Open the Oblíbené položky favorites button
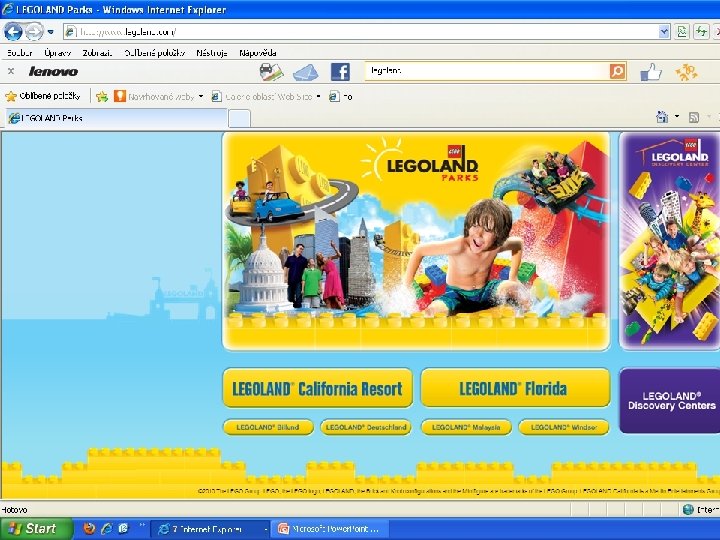 43,96
